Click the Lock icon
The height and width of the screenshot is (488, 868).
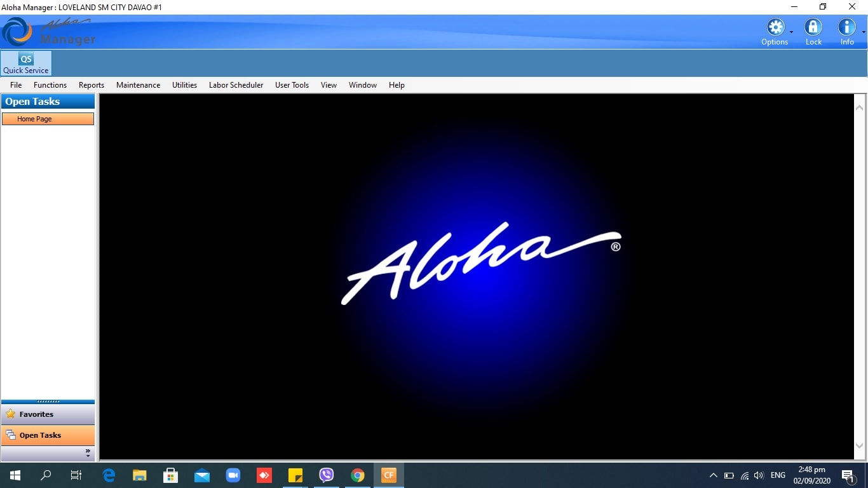pyautogui.click(x=813, y=27)
